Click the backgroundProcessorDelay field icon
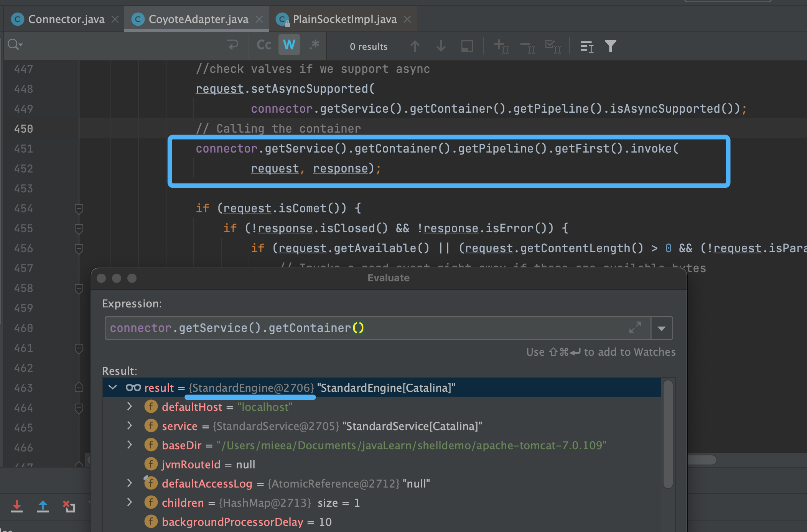 tap(151, 522)
